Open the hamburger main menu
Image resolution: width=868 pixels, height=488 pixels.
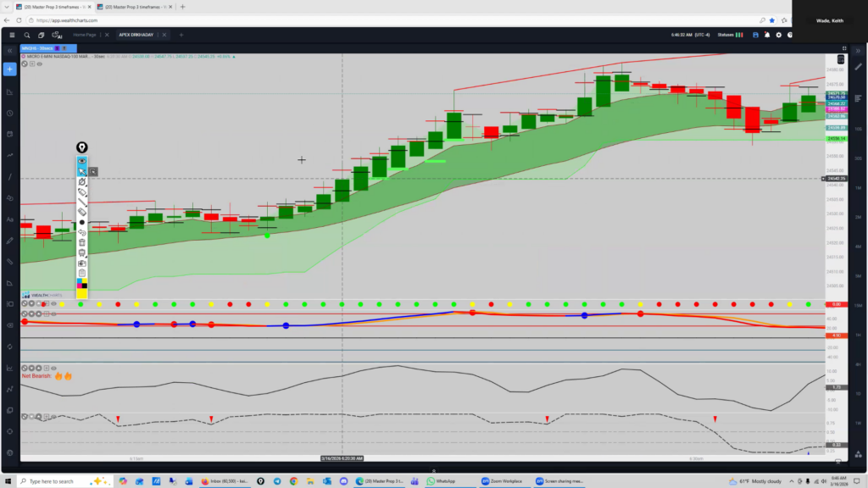click(x=11, y=35)
